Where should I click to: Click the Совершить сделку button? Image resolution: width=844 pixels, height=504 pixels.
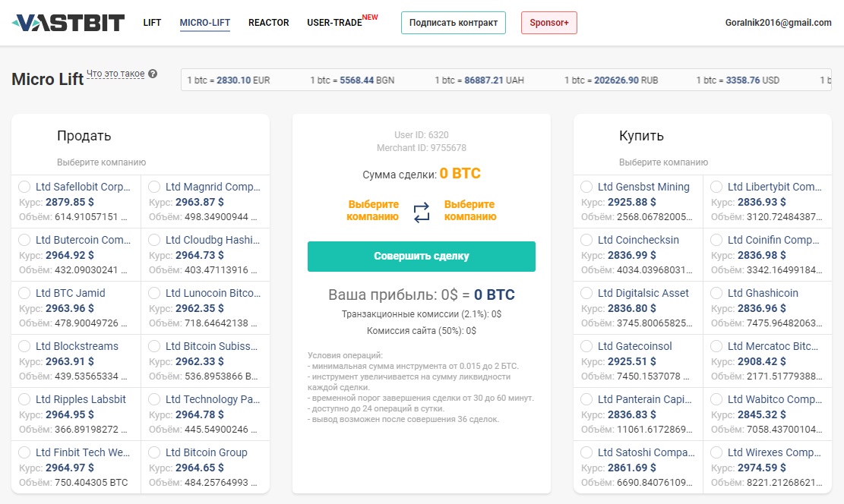(x=421, y=257)
